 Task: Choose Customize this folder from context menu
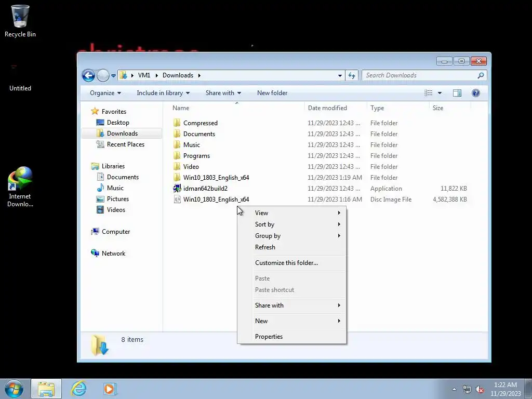tap(292, 263)
